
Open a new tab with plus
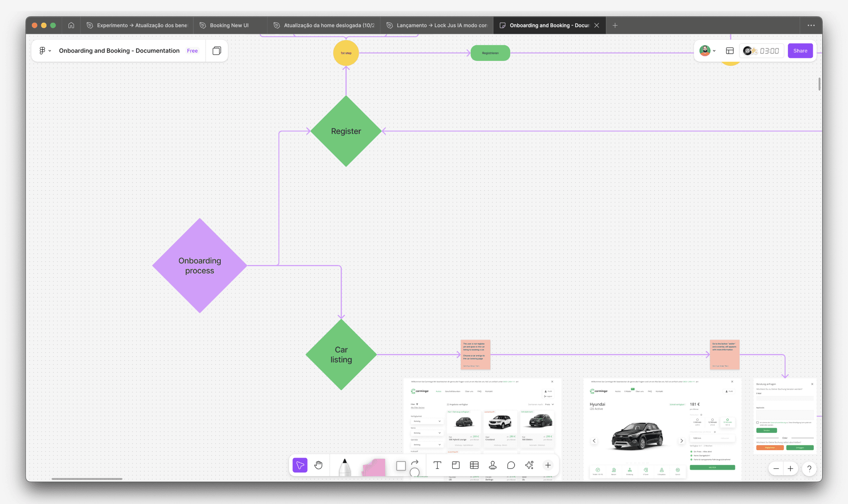click(x=615, y=25)
